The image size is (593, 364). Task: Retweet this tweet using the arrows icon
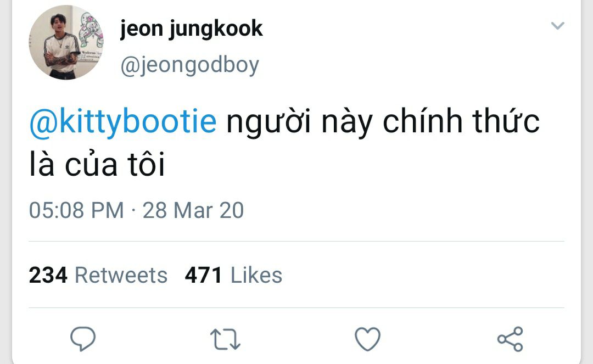tap(225, 339)
